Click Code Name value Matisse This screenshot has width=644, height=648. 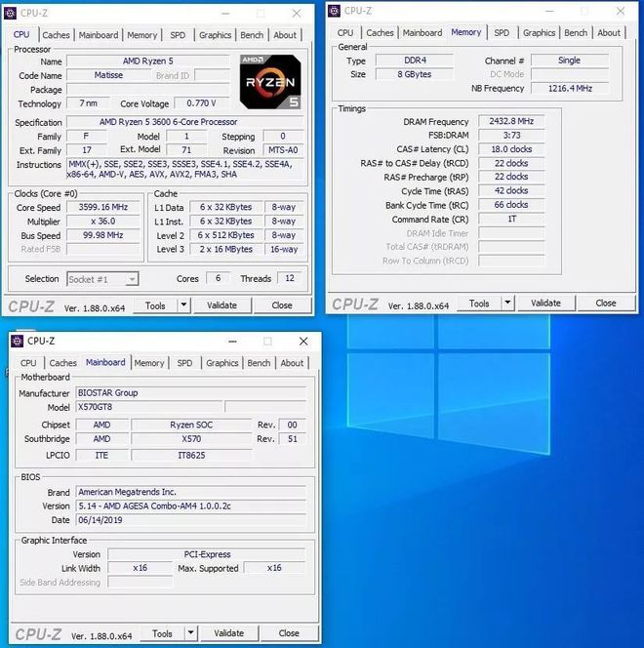coord(108,75)
